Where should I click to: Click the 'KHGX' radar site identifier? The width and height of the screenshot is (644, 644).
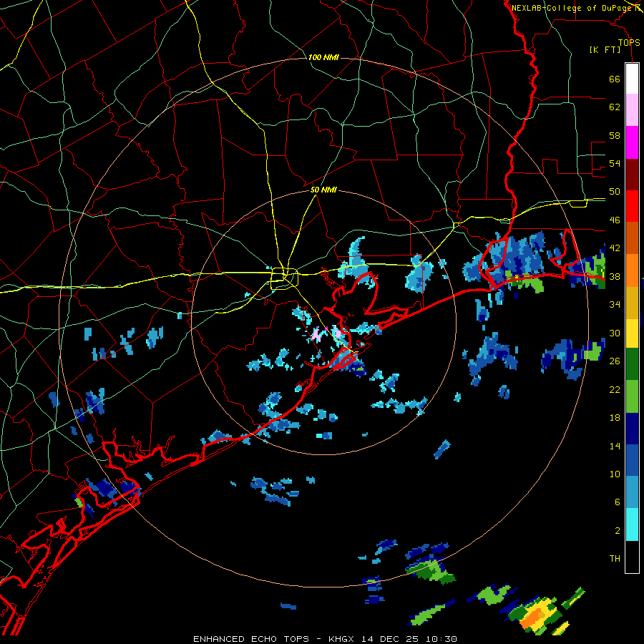tap(341, 639)
